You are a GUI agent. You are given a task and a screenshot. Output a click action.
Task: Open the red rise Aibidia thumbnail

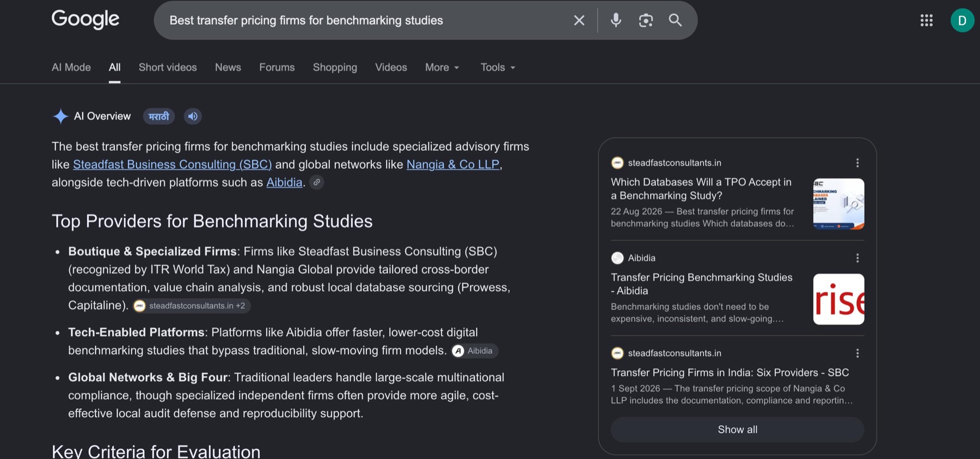(838, 299)
